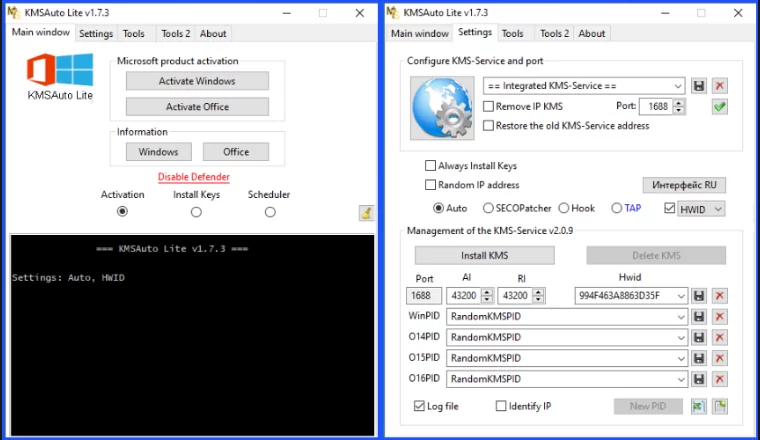Screen dimensions: 760x440
Task: Open the Tools 2 tab in the right window
Action: pos(554,33)
